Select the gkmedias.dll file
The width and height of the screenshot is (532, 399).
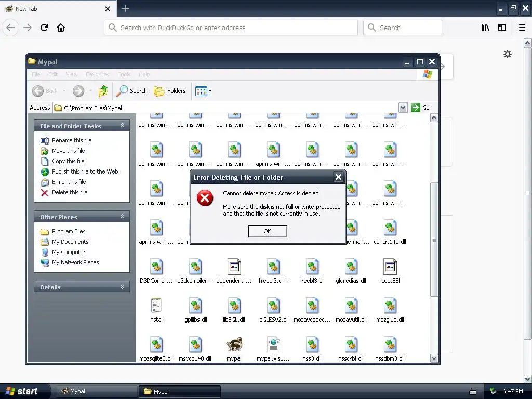351,271
